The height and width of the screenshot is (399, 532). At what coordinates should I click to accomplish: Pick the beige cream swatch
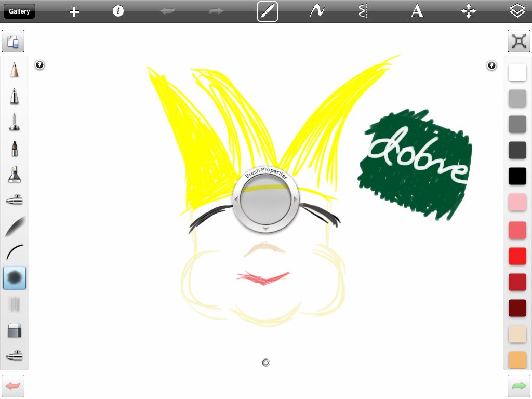517,334
